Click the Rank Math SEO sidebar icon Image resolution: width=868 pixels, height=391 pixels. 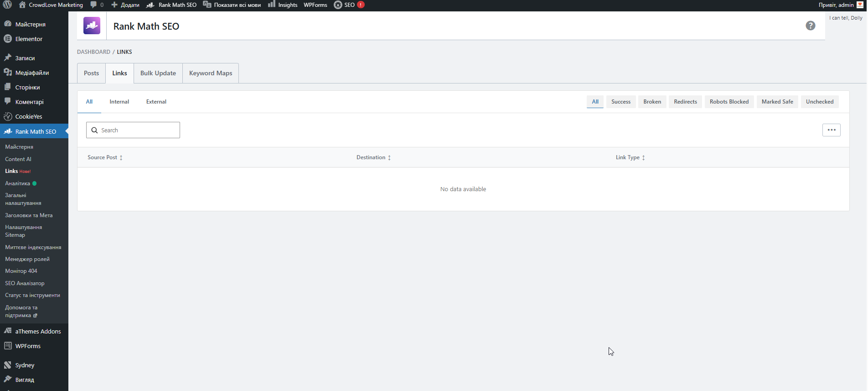pos(8,131)
